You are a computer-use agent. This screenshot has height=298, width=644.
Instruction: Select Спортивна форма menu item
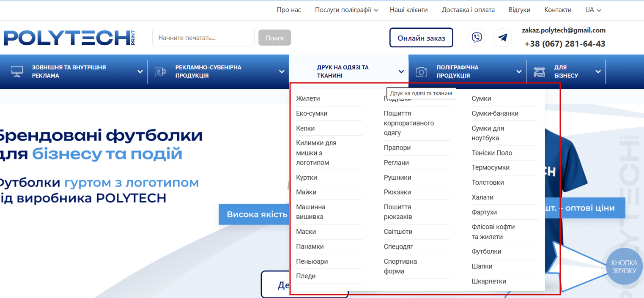[x=400, y=266]
